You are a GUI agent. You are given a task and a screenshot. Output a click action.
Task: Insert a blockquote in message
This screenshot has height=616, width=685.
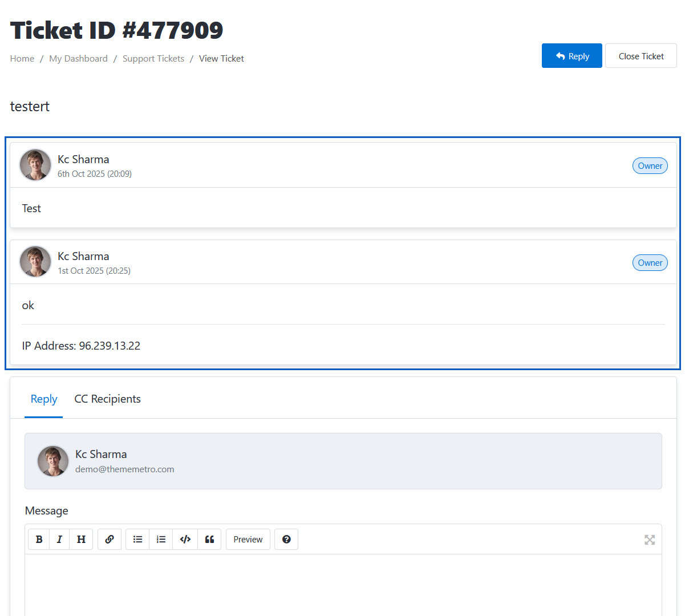[209, 540]
